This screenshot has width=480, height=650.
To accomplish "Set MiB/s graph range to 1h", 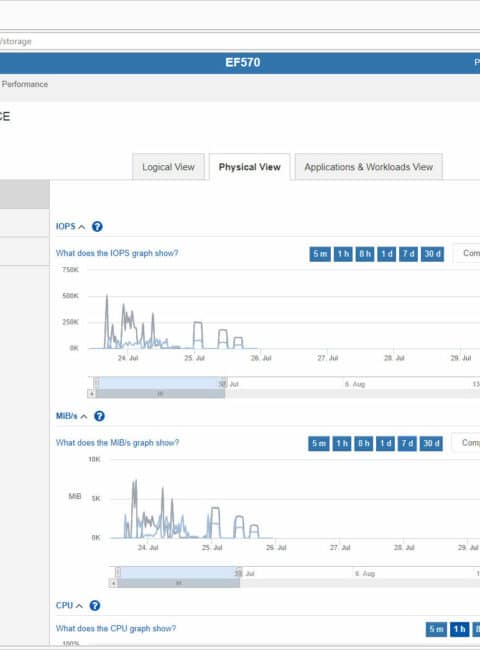I will [x=342, y=444].
